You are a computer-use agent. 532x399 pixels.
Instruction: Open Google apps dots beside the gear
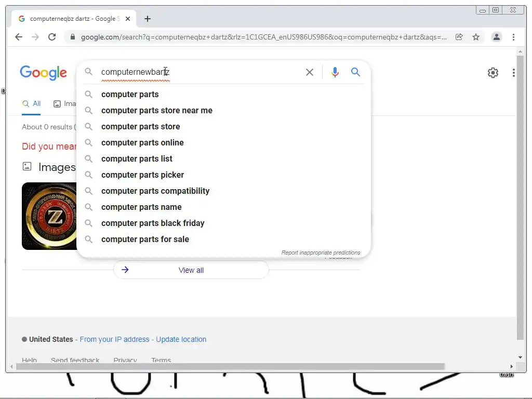(514, 73)
